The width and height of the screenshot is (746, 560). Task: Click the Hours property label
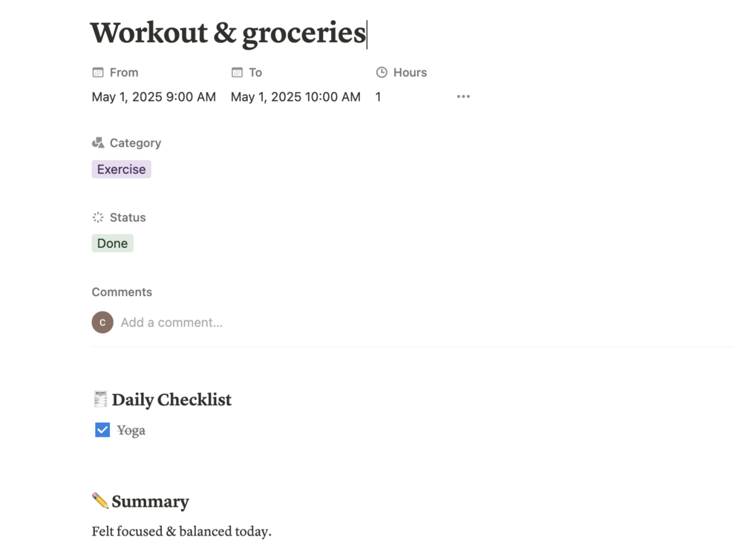(410, 73)
